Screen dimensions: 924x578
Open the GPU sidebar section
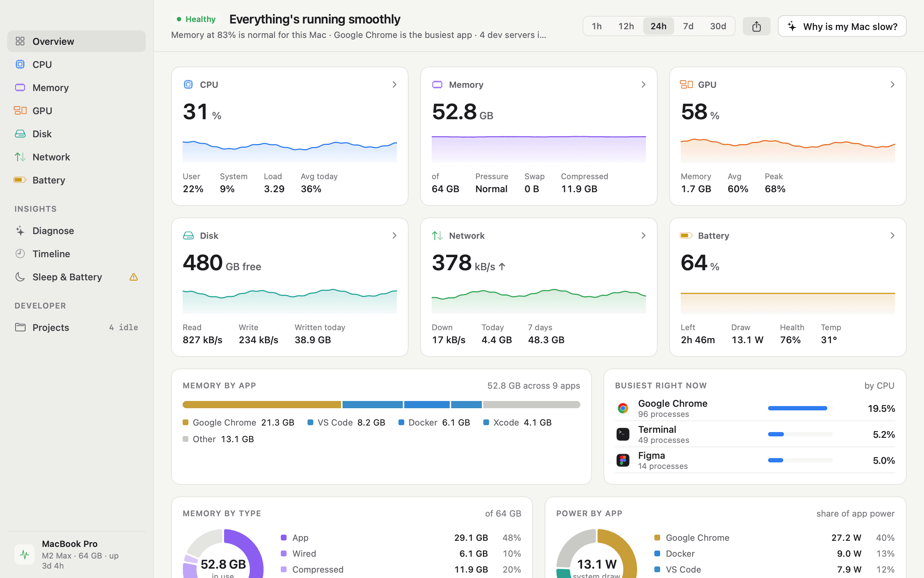(77, 111)
